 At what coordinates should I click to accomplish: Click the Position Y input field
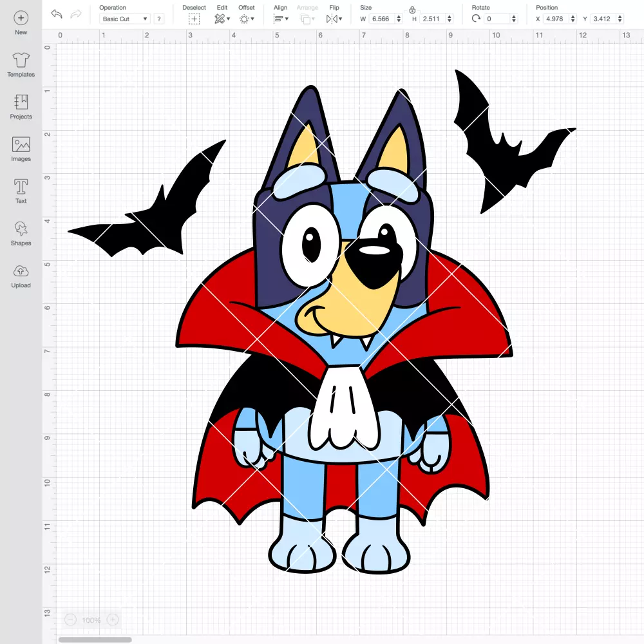coord(603,19)
